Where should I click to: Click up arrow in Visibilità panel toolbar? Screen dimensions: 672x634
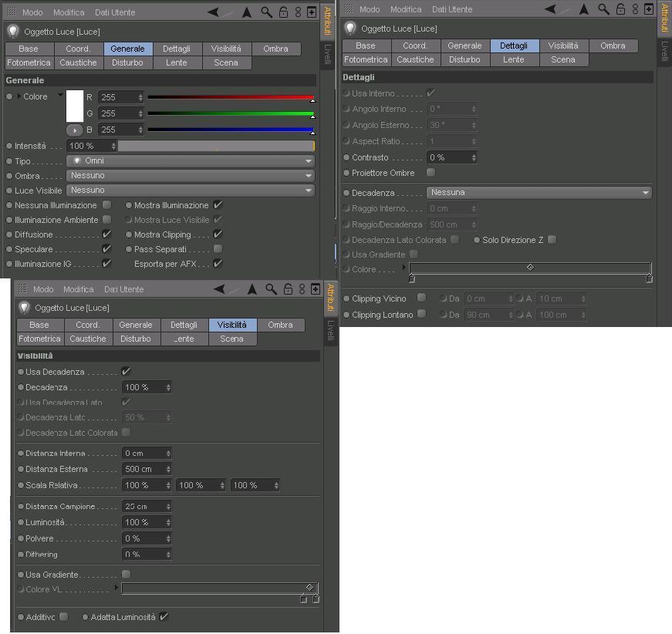(x=252, y=289)
